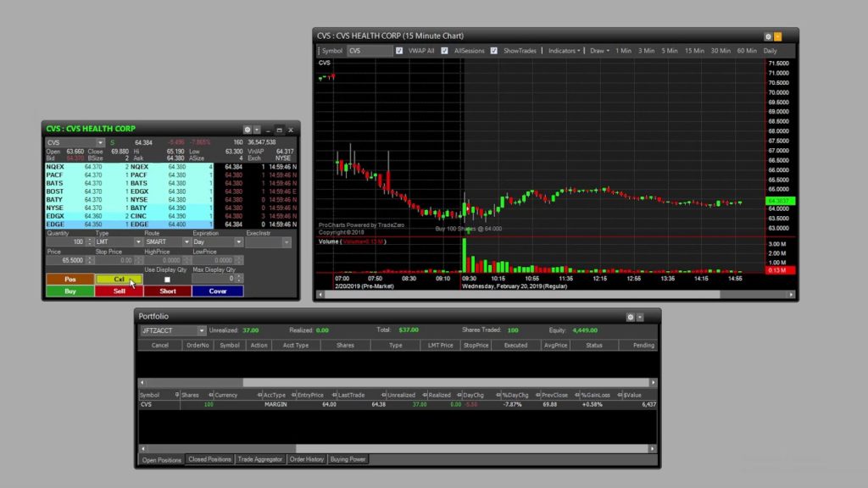Click the gear icon on the CVS order window

pos(247,129)
